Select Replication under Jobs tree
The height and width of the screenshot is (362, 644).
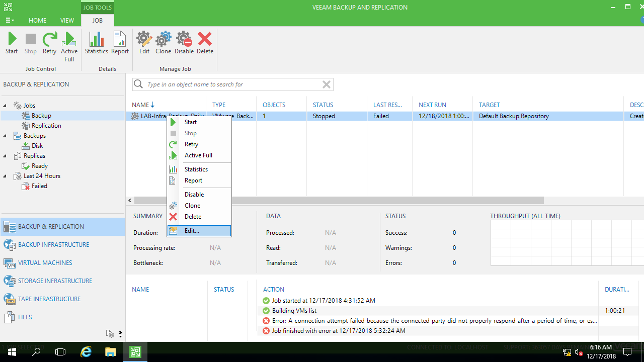point(46,126)
